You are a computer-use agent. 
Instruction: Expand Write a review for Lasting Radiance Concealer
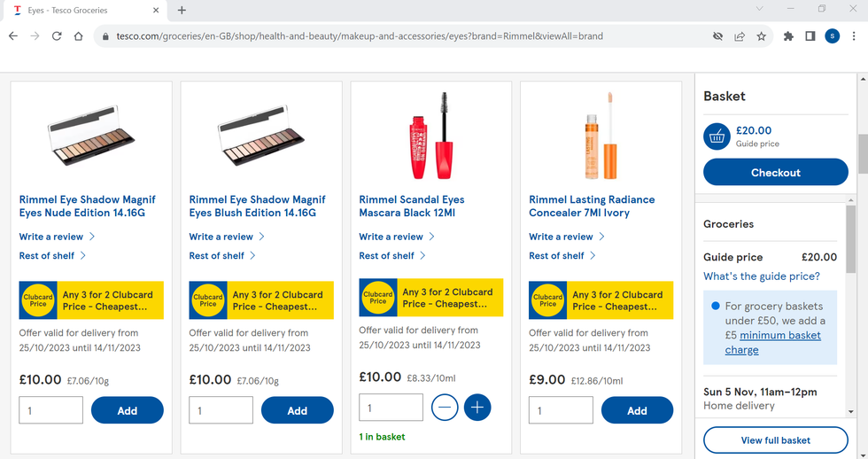tap(566, 237)
